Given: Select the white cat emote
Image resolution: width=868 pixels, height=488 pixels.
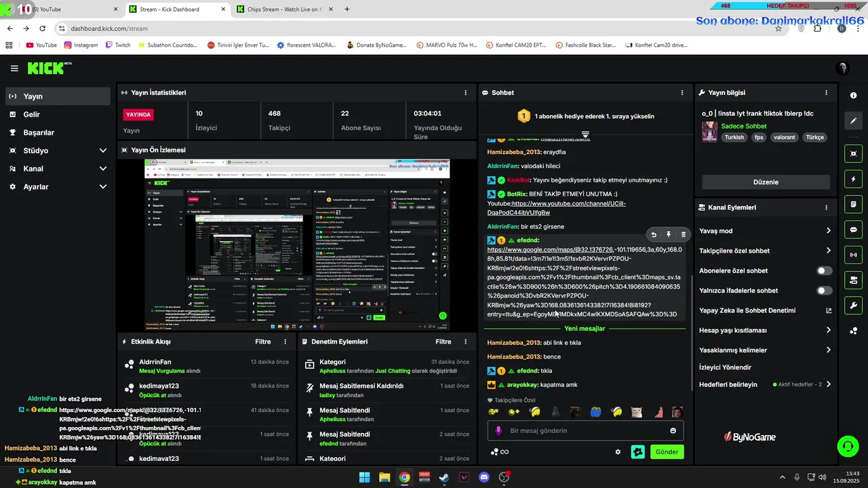Looking at the screenshot, I should point(637,412).
